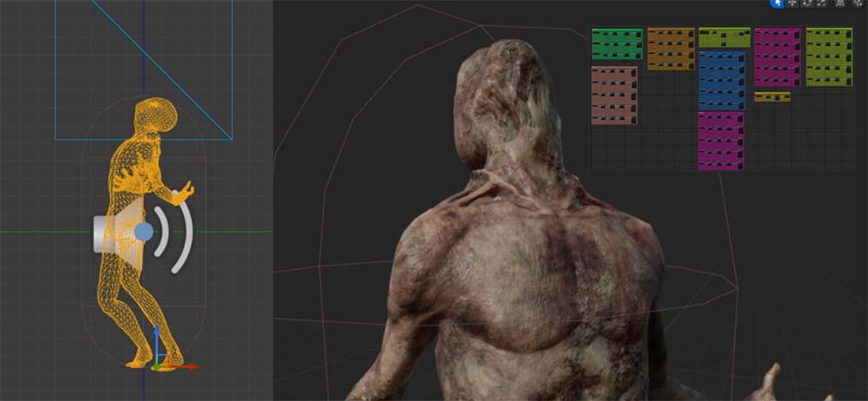Choose the rotate transform tool
The height and width of the screenshot is (401, 868).
808,4
